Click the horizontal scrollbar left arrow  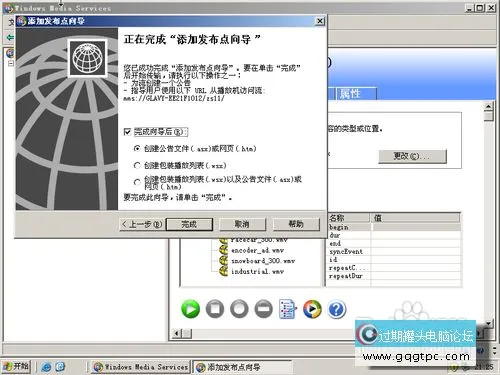[177, 333]
